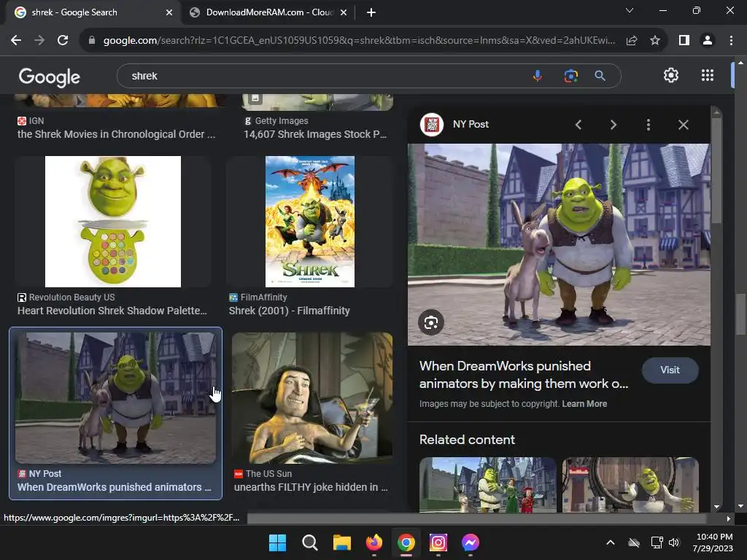
Task: Click the page vertical scrollbar thumb
Action: [x=740, y=314]
